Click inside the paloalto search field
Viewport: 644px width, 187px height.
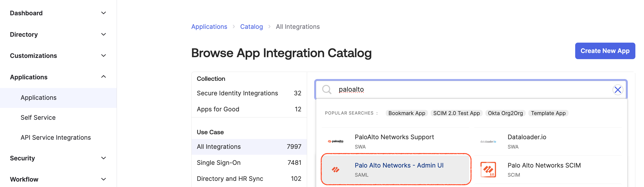[471, 89]
